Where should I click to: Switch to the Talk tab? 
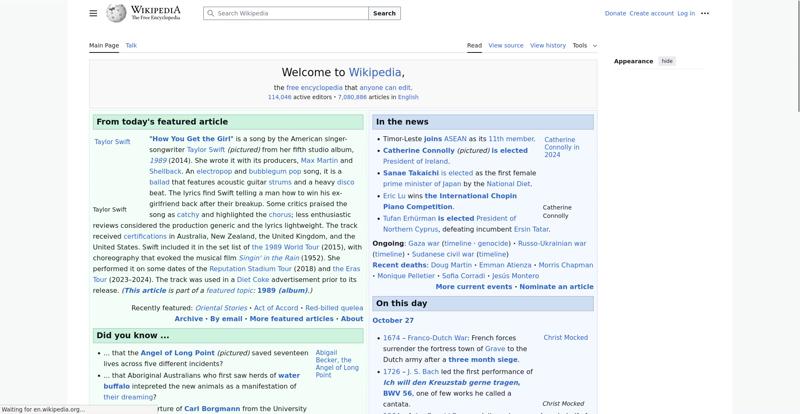pos(131,46)
